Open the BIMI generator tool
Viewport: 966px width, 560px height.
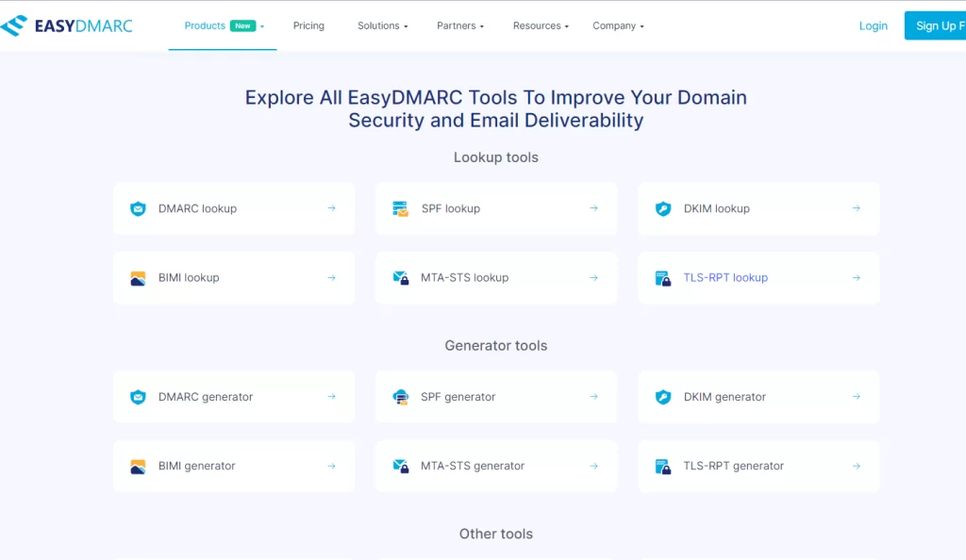pos(234,467)
